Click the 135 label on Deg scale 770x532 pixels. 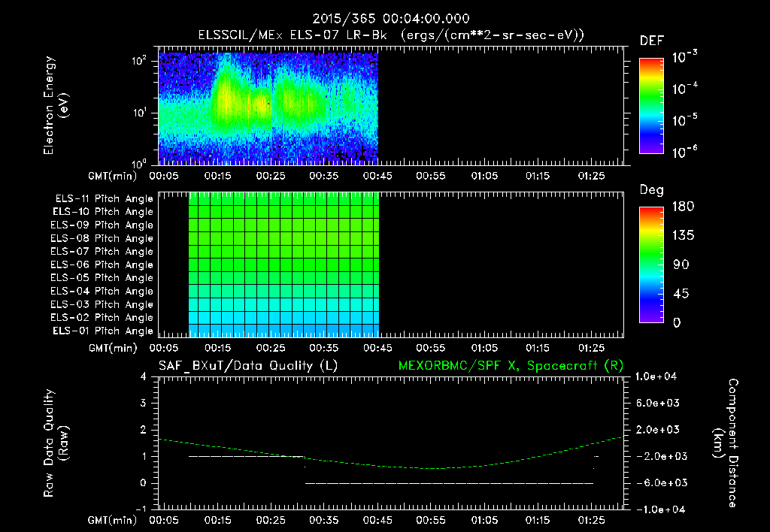click(683, 236)
